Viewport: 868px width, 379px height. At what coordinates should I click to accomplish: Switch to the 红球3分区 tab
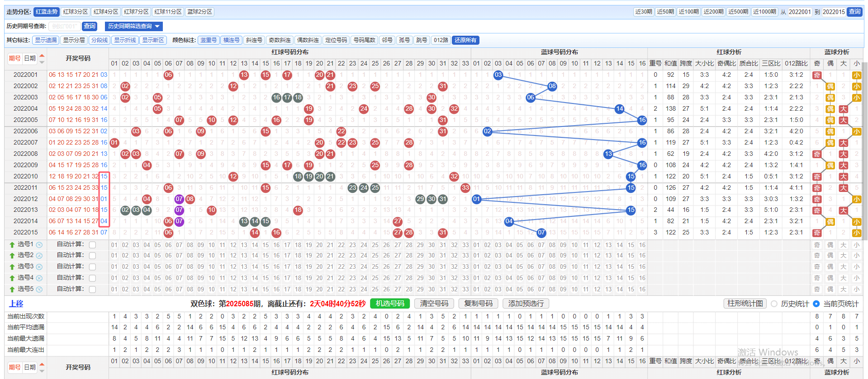76,12
